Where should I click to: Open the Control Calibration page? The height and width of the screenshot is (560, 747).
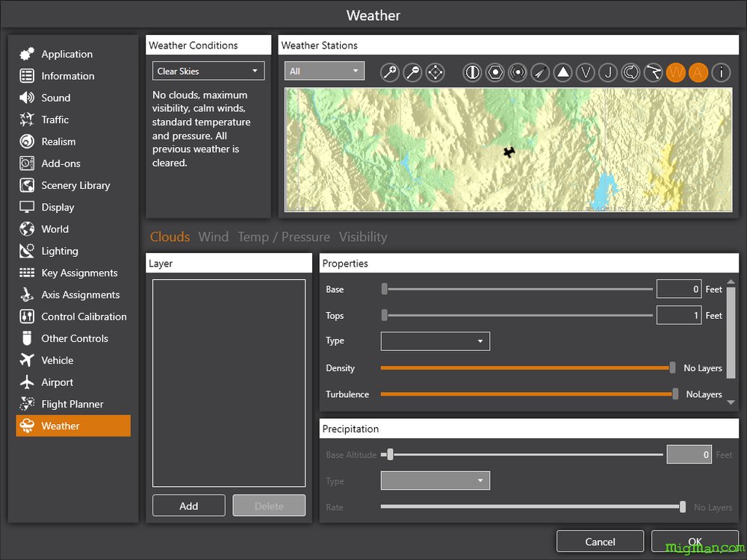coord(74,317)
